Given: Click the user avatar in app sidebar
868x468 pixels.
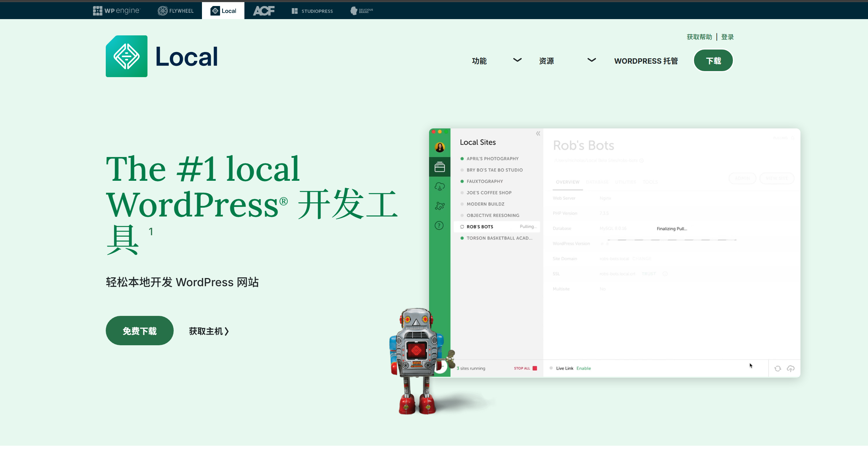Looking at the screenshot, I should (440, 147).
